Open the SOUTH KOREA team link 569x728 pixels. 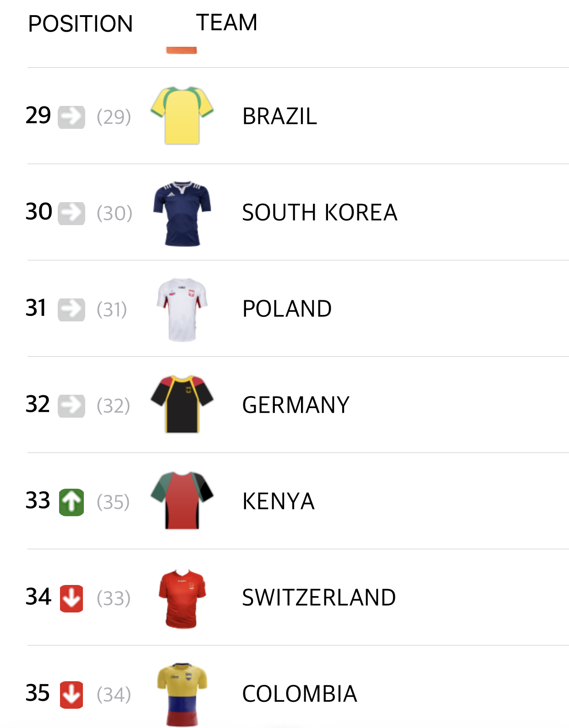click(319, 213)
